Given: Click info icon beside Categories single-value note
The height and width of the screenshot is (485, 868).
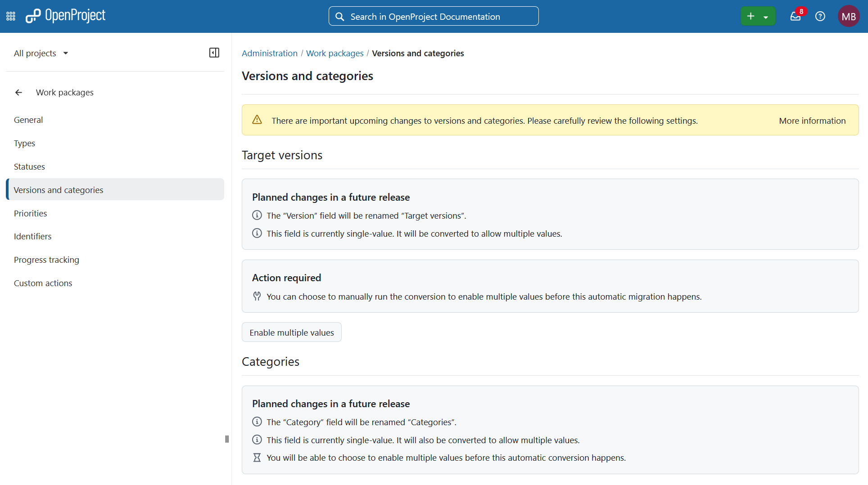Looking at the screenshot, I should click(257, 440).
